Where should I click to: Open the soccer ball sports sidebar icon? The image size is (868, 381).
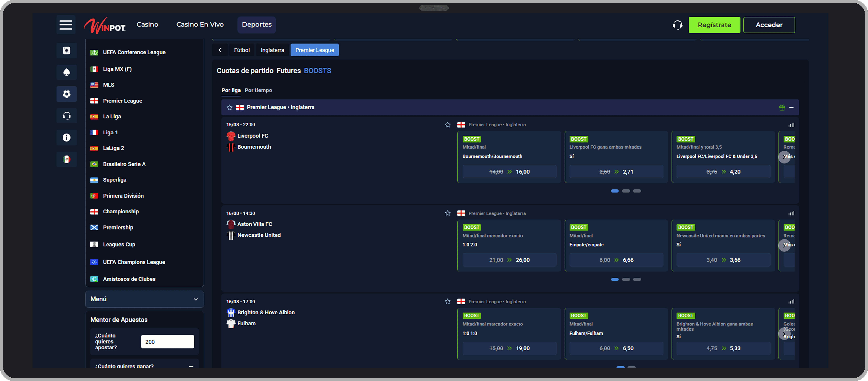click(x=66, y=94)
